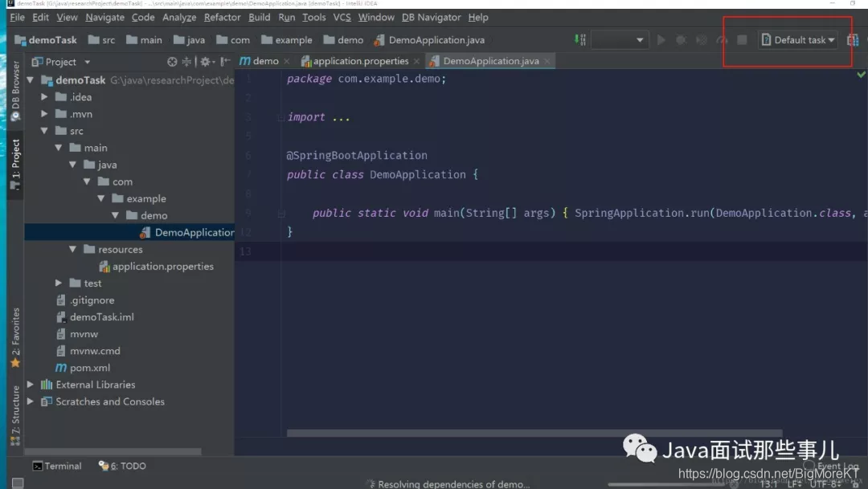Click the @SpringBootApplication annotation
This screenshot has height=489, width=868.
pos(357,156)
